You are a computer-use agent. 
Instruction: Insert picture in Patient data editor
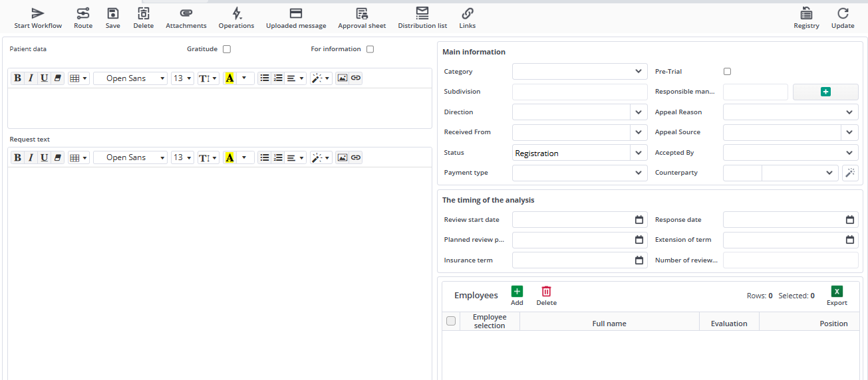point(343,78)
